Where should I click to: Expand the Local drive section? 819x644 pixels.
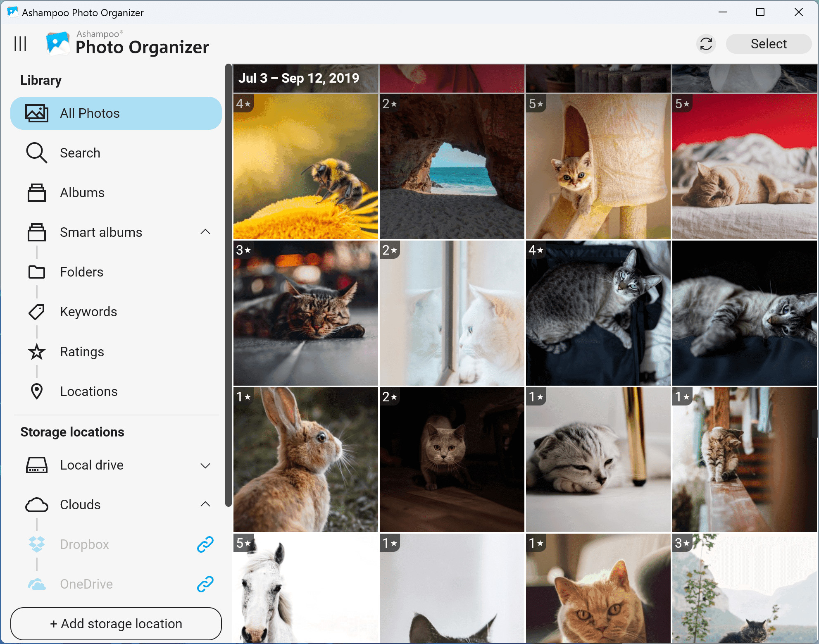coord(205,465)
